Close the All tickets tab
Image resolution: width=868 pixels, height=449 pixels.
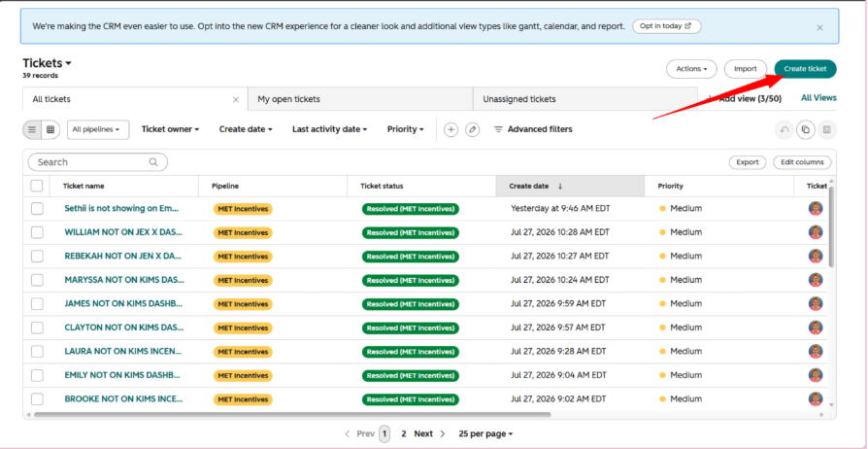tap(236, 100)
